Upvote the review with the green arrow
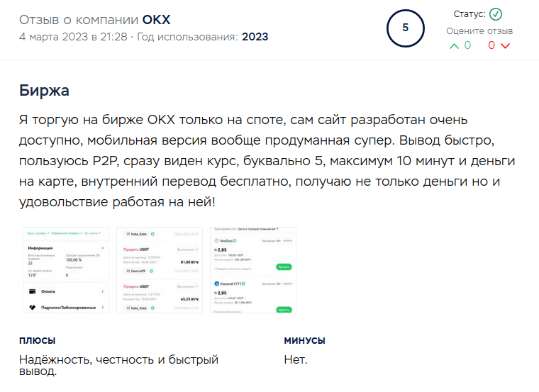539x392 pixels. pos(454,46)
